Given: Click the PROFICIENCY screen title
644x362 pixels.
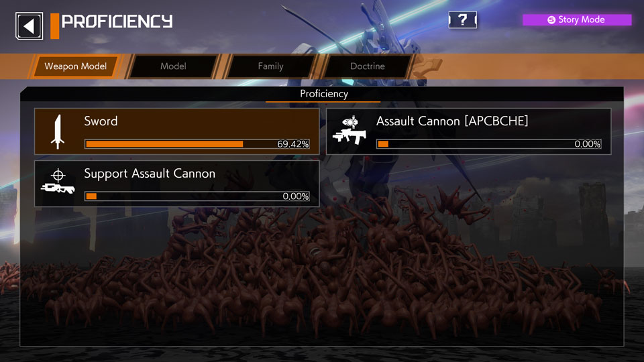Looking at the screenshot, I should point(117,21).
